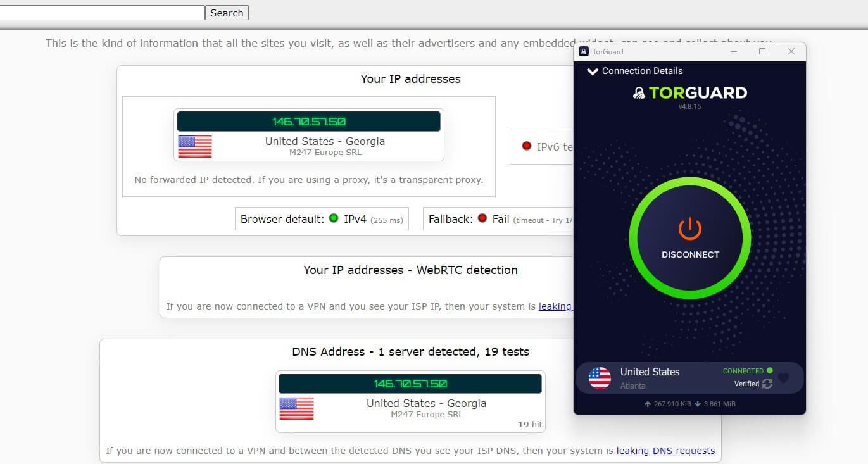The width and height of the screenshot is (868, 464).
Task: Click the orange power Disconnect button in TorGuard
Action: pyautogui.click(x=690, y=237)
